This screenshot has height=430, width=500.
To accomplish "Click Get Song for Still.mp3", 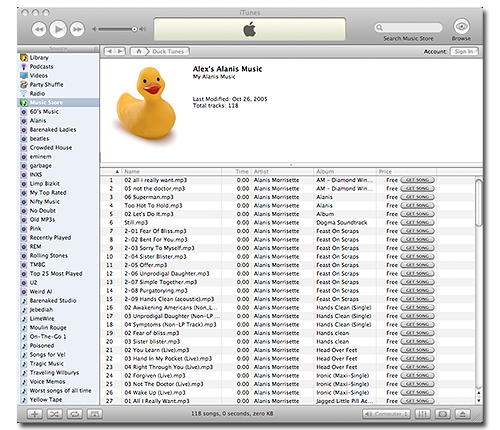I will tap(417, 223).
